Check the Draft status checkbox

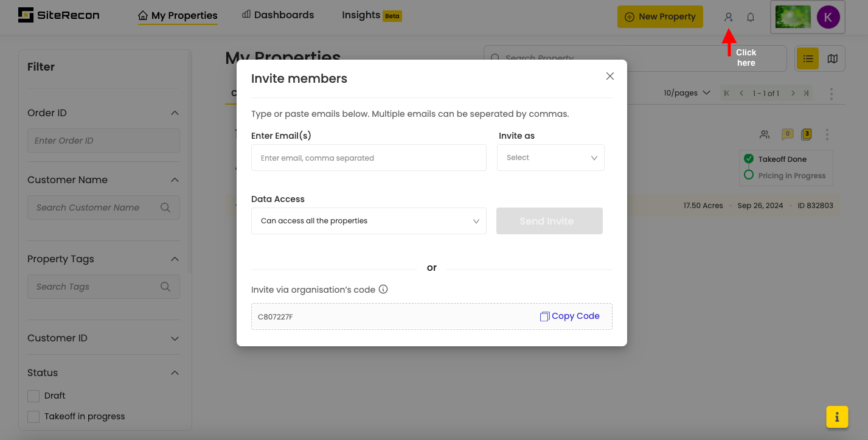tap(33, 396)
